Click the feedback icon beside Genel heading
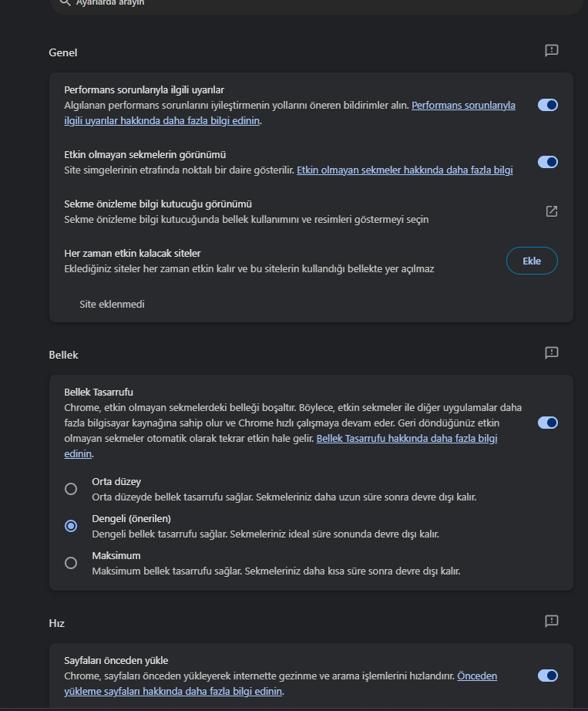This screenshot has width=588, height=711. 551,51
